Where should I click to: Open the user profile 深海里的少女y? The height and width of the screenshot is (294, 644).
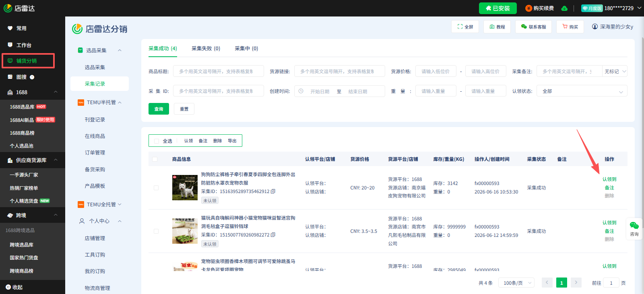(612, 27)
